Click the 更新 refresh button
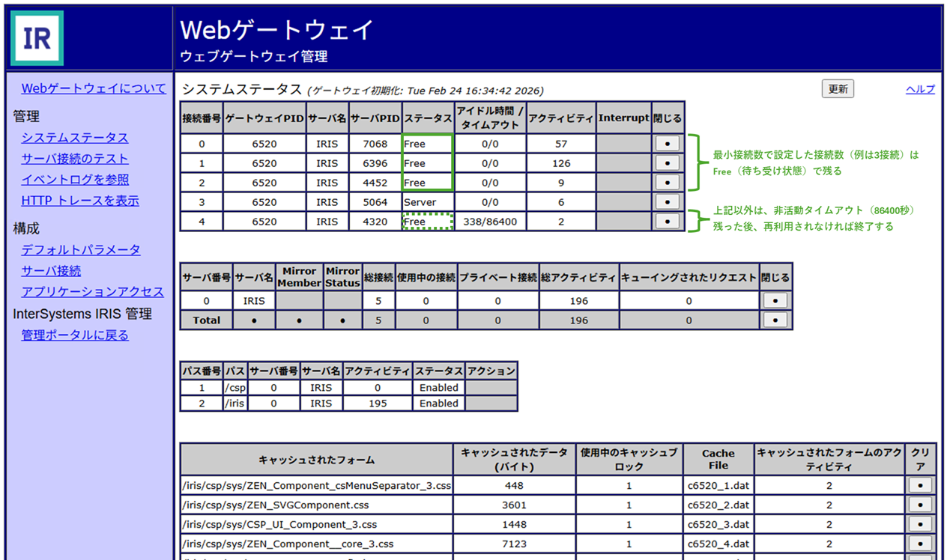Image resolution: width=947 pixels, height=560 pixels. click(838, 89)
